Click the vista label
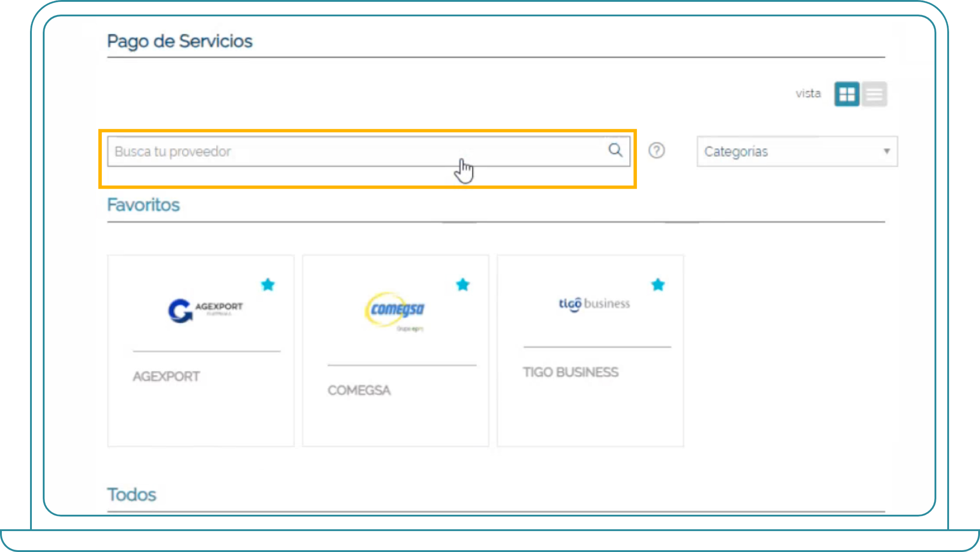The width and height of the screenshot is (980, 552). click(x=808, y=94)
